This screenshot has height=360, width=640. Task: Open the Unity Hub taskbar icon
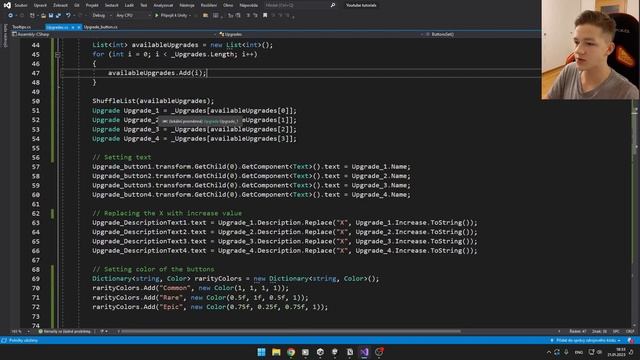tap(320, 352)
